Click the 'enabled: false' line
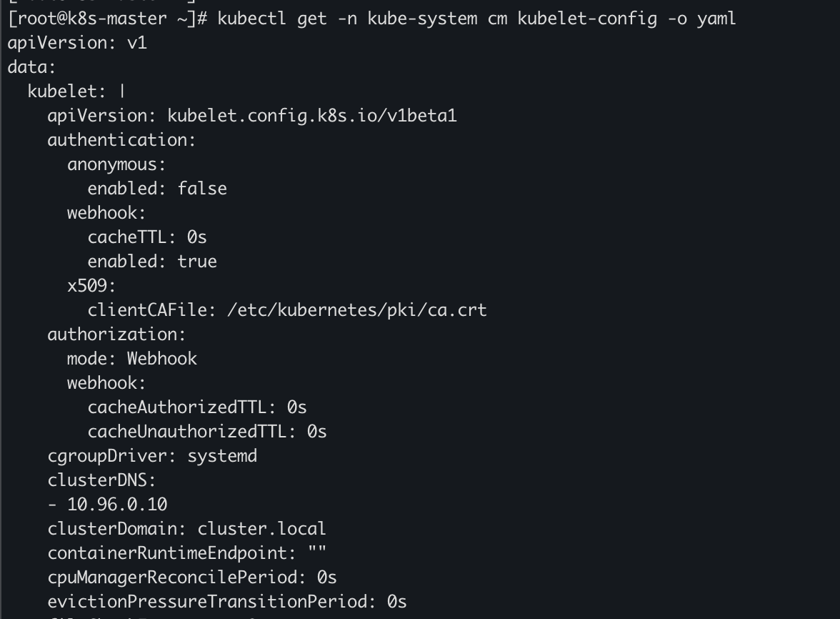Viewport: 840px width, 619px height. tap(157, 189)
